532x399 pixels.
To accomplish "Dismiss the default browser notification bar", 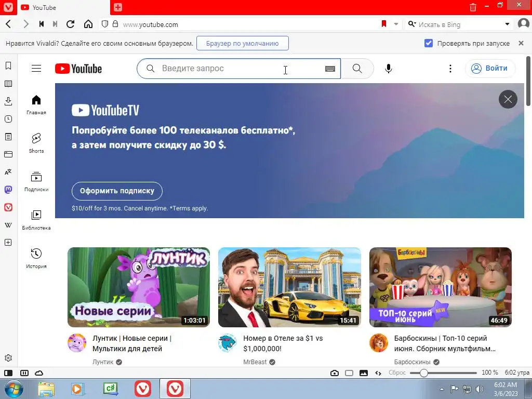I will pos(521,43).
